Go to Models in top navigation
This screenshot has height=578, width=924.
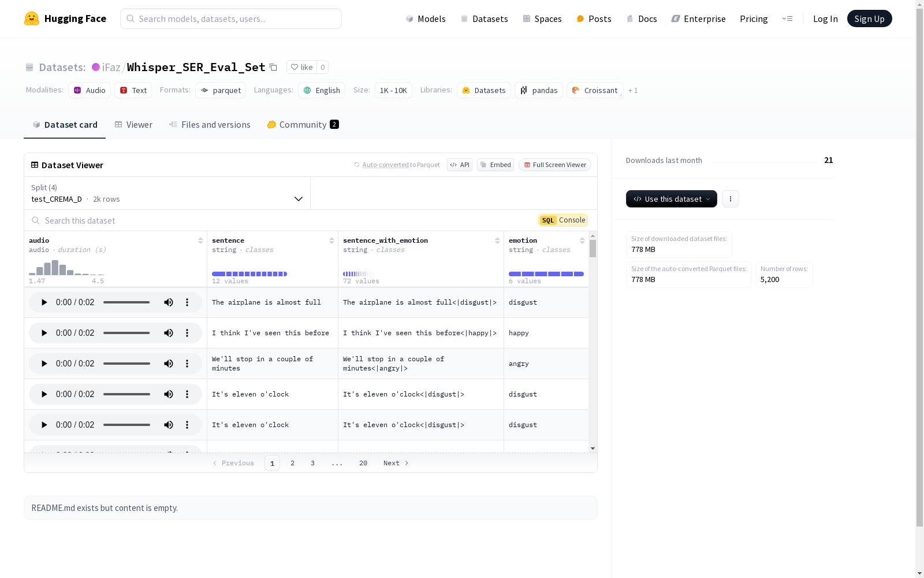[426, 18]
